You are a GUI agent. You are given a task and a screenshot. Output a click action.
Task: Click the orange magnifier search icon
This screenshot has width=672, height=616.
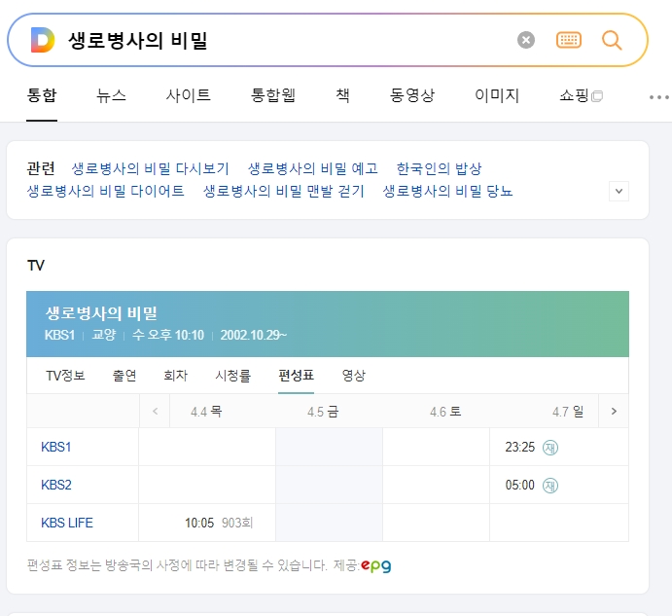point(612,40)
